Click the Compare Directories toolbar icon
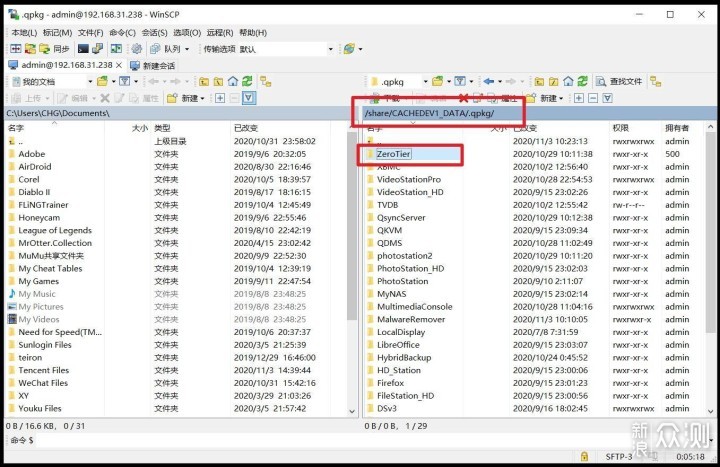This screenshot has width=720, height=467. pos(16,49)
